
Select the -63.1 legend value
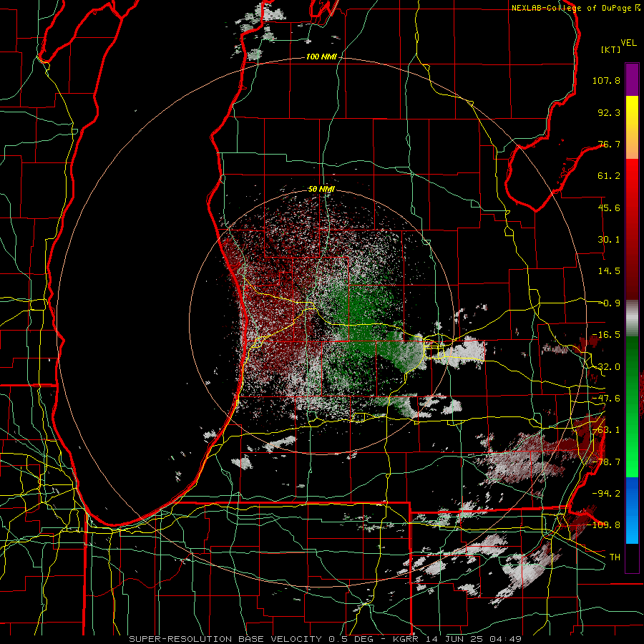pyautogui.click(x=606, y=430)
